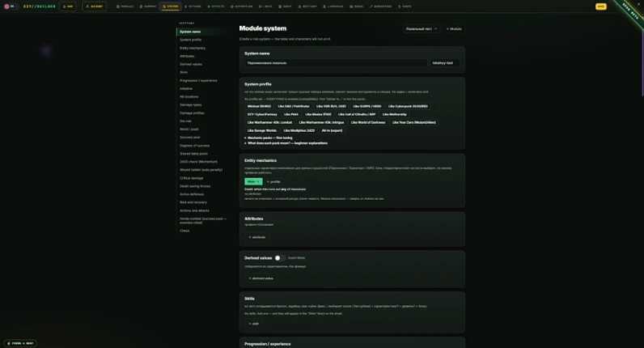
Task: Jump to System name section in sidebar
Action: tap(190, 32)
